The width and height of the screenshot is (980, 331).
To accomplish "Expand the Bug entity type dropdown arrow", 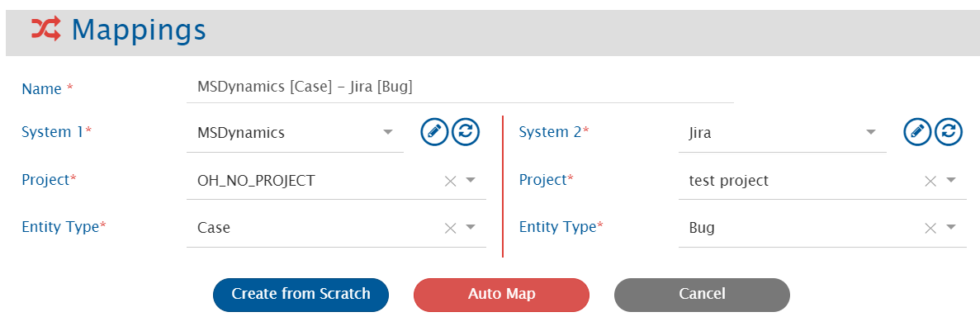I will click(x=951, y=229).
